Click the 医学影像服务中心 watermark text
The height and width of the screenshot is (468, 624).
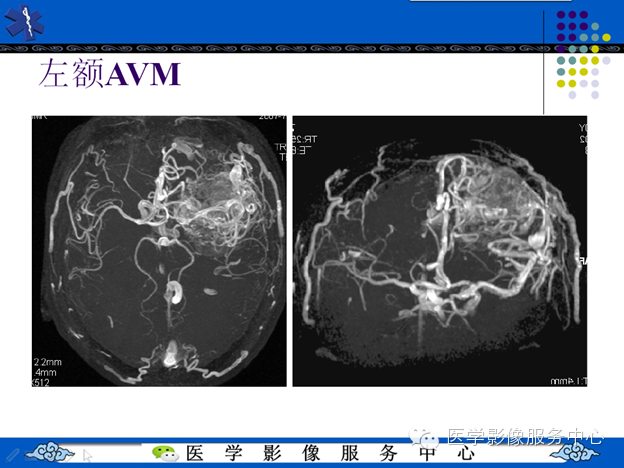click(x=525, y=437)
